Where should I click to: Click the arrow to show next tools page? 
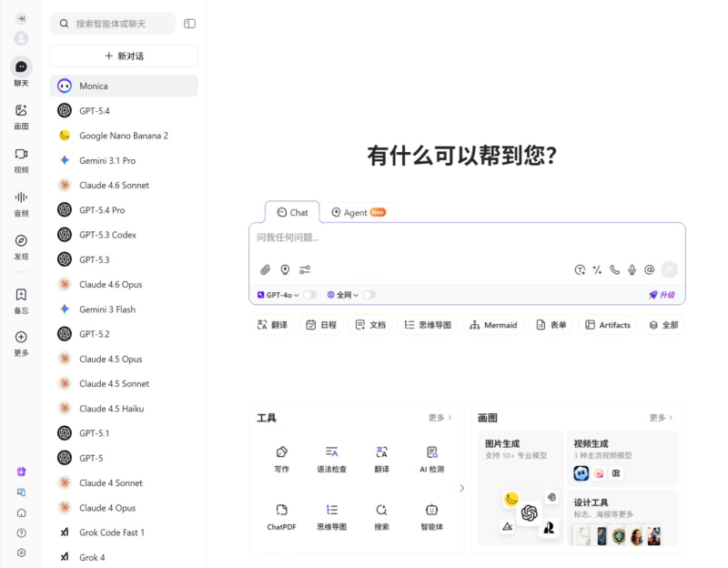(x=461, y=488)
